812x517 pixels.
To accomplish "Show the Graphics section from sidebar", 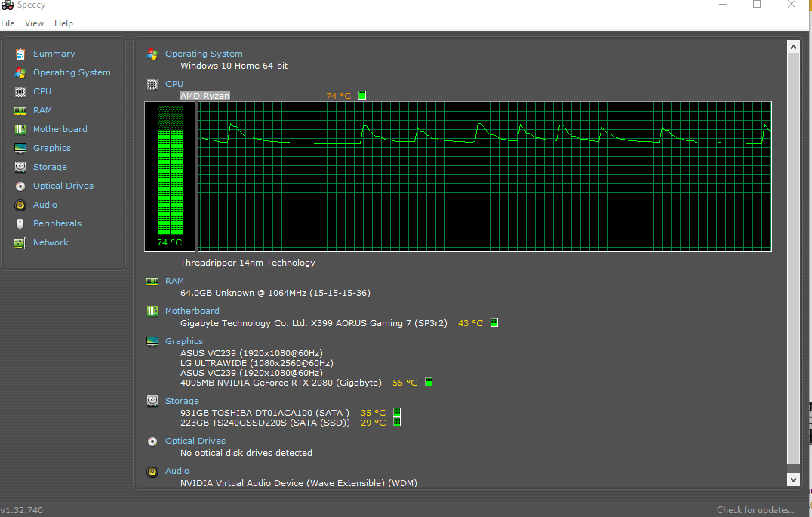I will [52, 148].
